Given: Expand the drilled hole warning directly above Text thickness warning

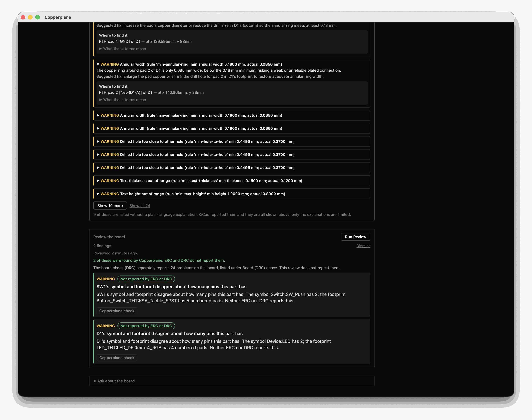Looking at the screenshot, I should point(232,168).
